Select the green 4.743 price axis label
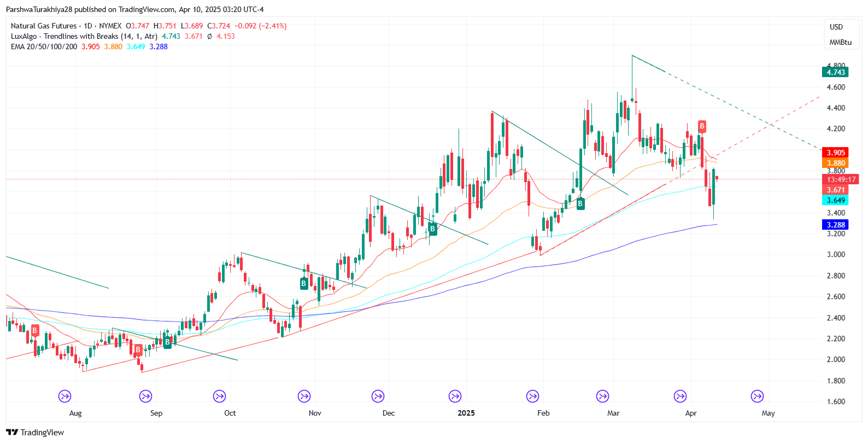The width and height of the screenshot is (868, 443). point(835,72)
